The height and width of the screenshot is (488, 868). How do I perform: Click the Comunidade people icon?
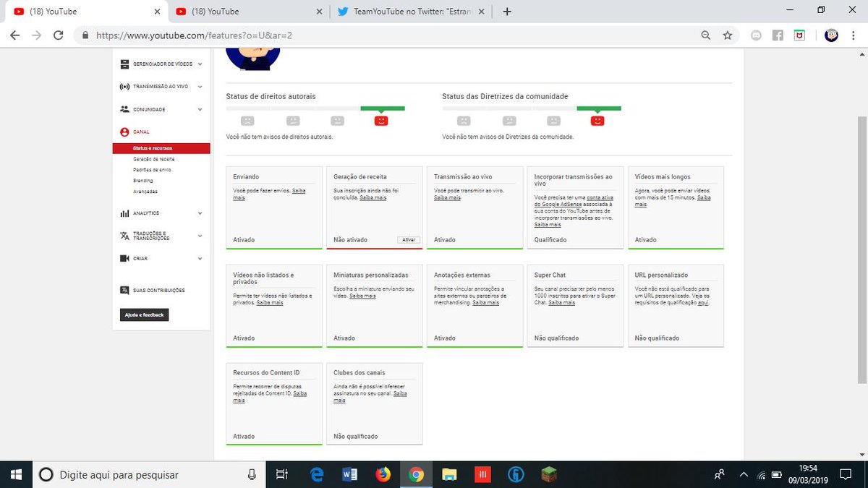tap(124, 109)
